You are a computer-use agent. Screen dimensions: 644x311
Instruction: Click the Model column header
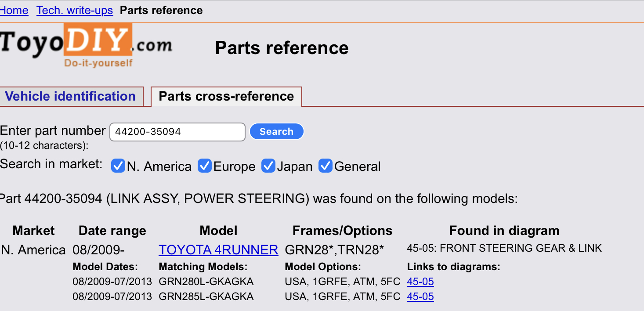click(218, 231)
